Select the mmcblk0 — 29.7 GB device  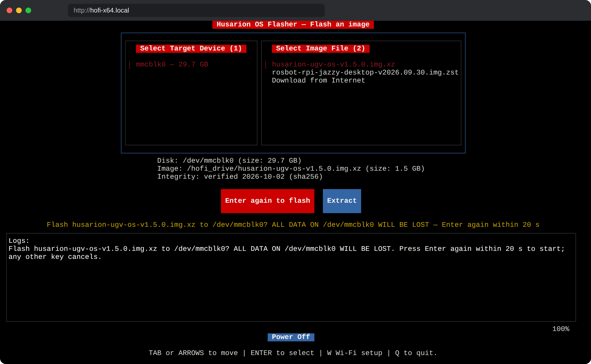pos(172,65)
